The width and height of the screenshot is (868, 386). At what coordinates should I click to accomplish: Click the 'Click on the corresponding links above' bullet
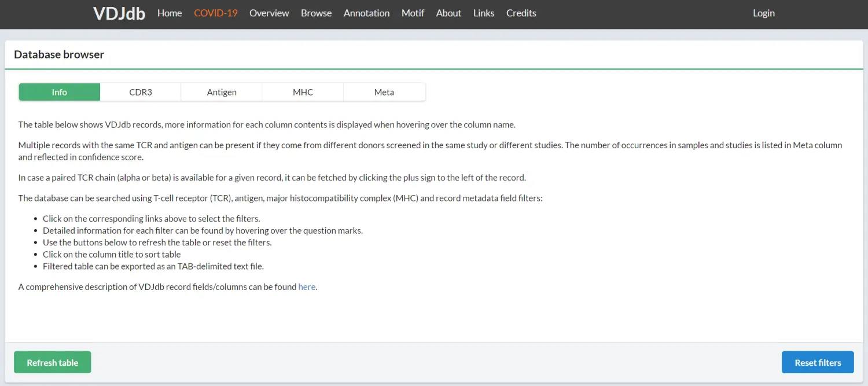tap(152, 219)
